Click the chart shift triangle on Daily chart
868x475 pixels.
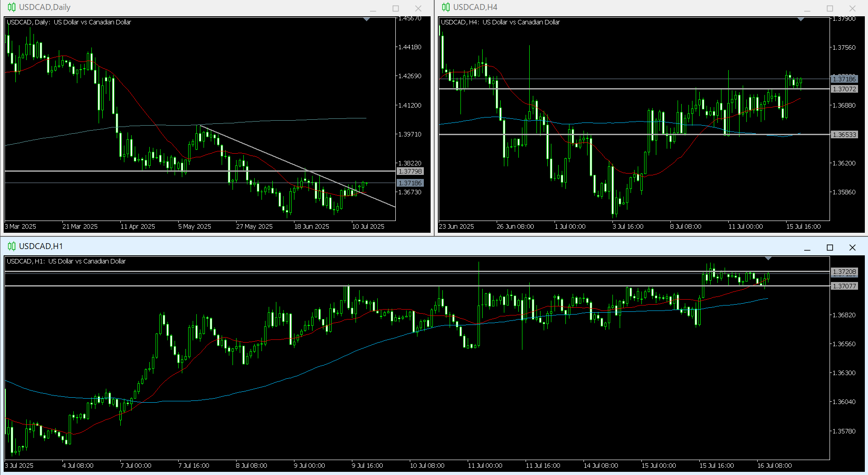coord(367,19)
